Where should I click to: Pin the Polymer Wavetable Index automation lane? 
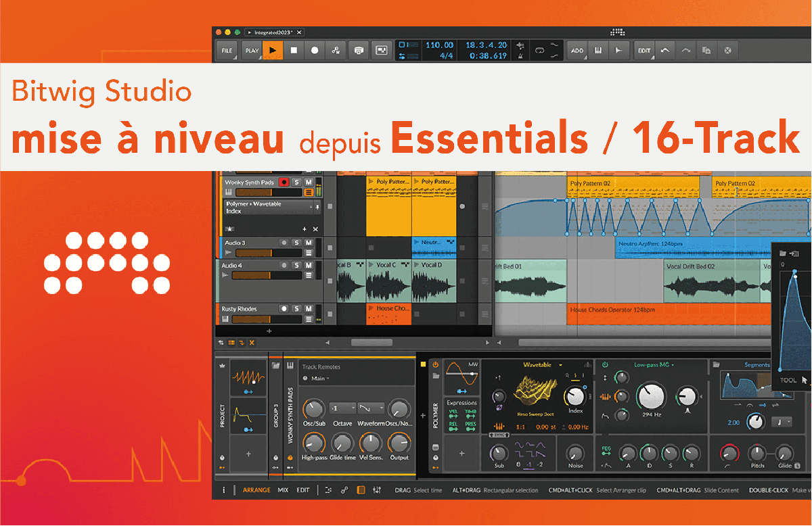317,207
